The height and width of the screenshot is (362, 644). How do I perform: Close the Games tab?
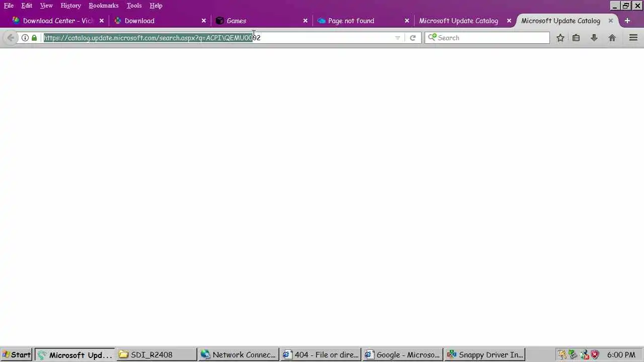305,21
